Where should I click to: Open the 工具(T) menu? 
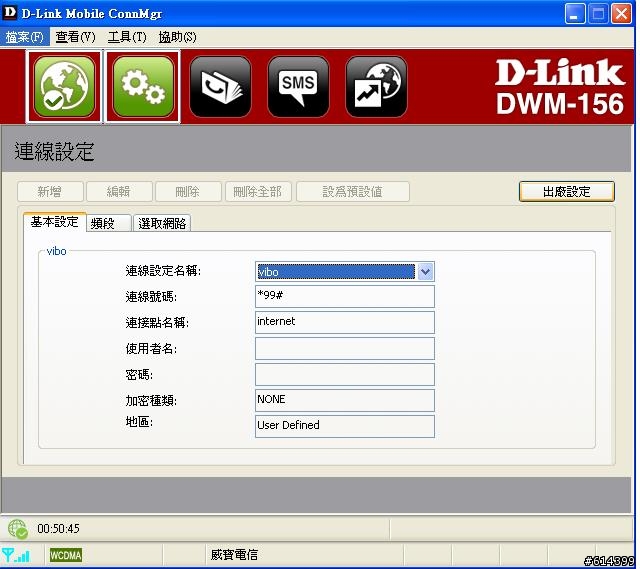[x=127, y=37]
